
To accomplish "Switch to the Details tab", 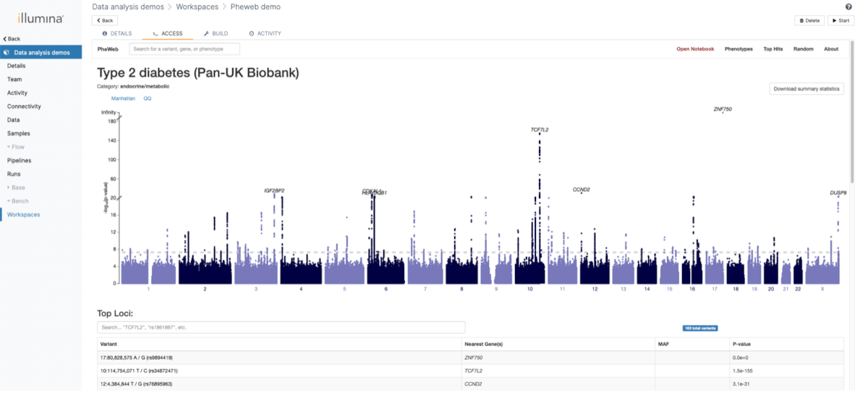I will (117, 33).
